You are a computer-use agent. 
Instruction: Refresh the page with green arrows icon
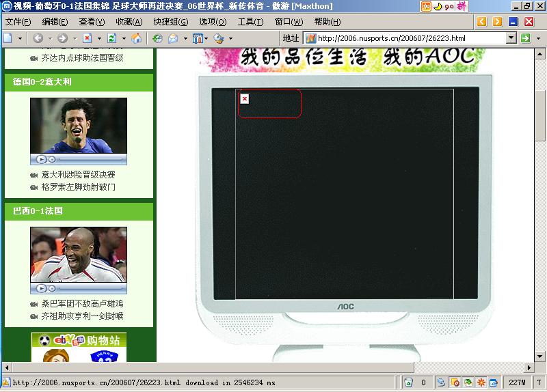pyautogui.click(x=111, y=38)
